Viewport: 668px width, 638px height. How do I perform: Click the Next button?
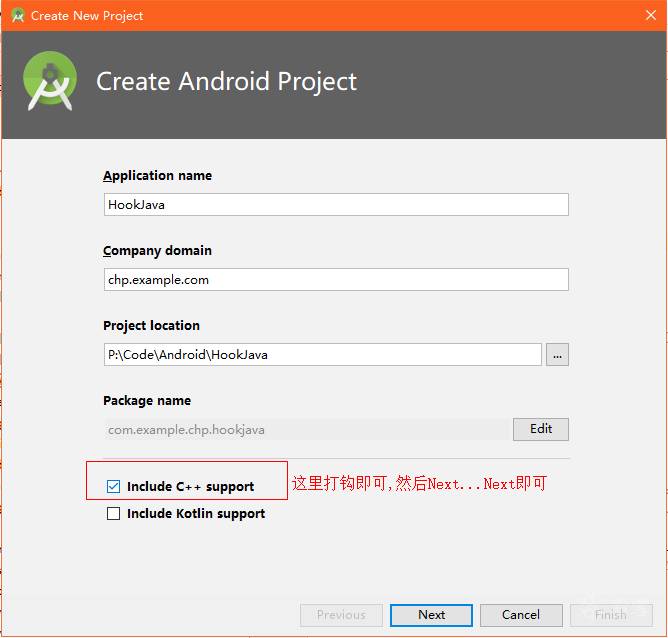[x=431, y=615]
